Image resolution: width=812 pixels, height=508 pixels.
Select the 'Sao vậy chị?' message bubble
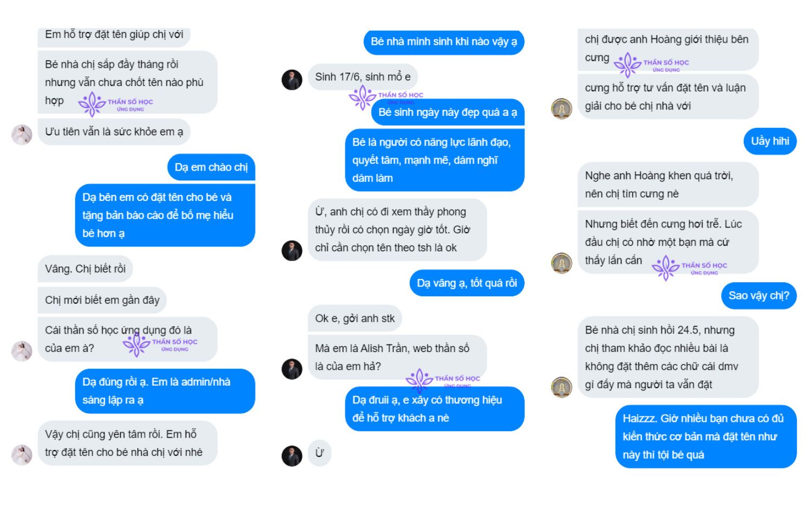(x=758, y=296)
